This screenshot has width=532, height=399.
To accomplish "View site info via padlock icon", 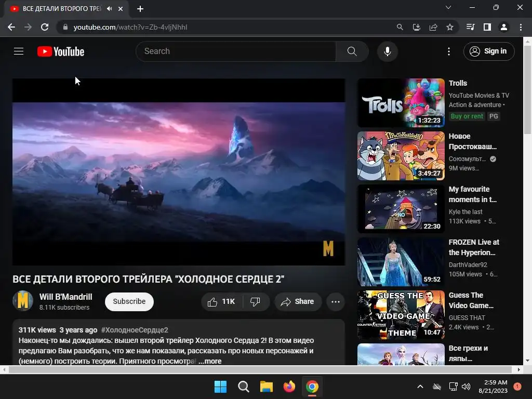I will click(x=65, y=27).
